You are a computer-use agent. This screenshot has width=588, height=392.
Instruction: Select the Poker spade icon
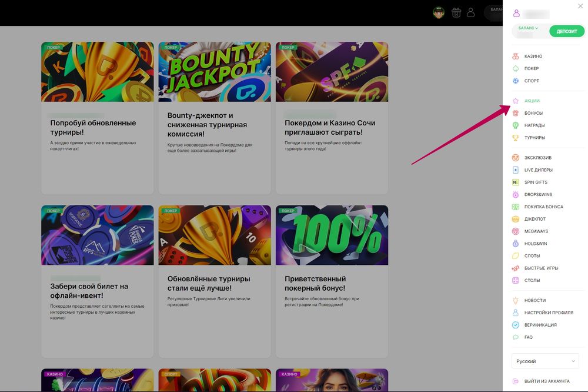point(516,69)
